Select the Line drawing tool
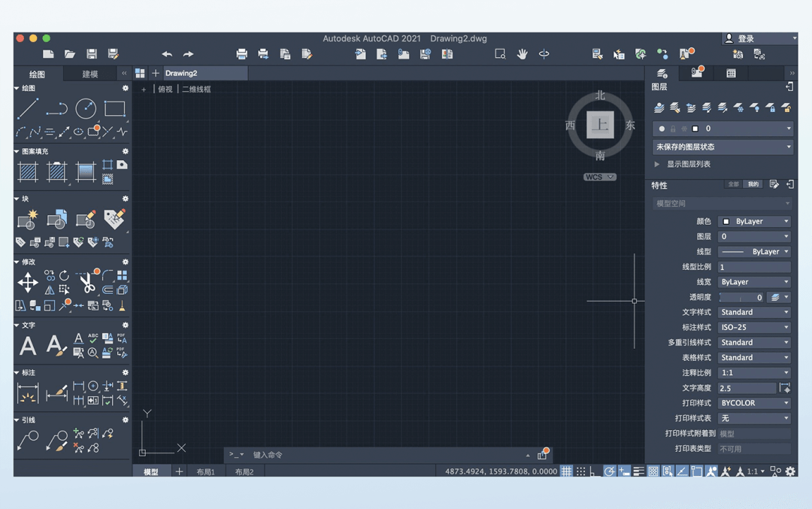 pos(28,109)
